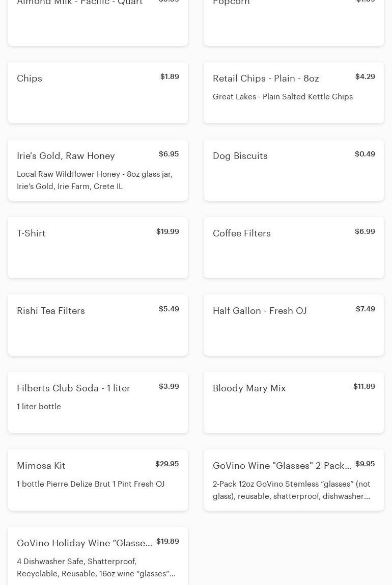Click the "1 liter bottle" description text
Image resolution: width=392 pixels, height=585 pixels.
tap(39, 407)
